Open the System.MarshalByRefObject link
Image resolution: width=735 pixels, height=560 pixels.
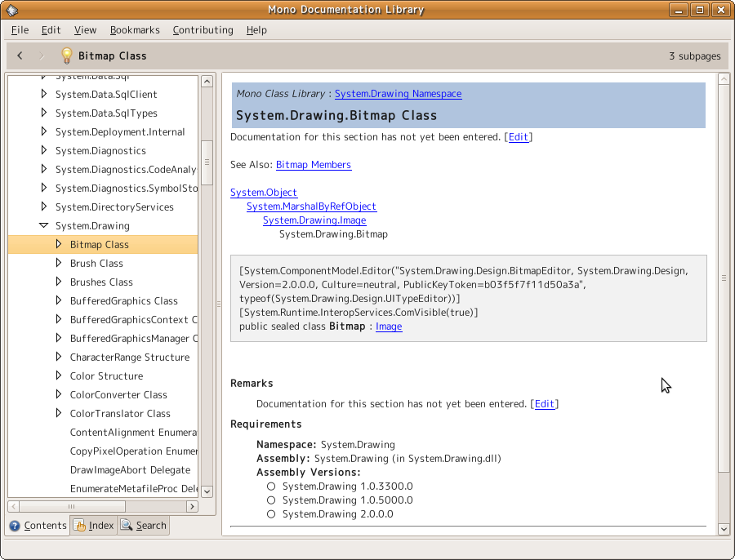pos(312,207)
